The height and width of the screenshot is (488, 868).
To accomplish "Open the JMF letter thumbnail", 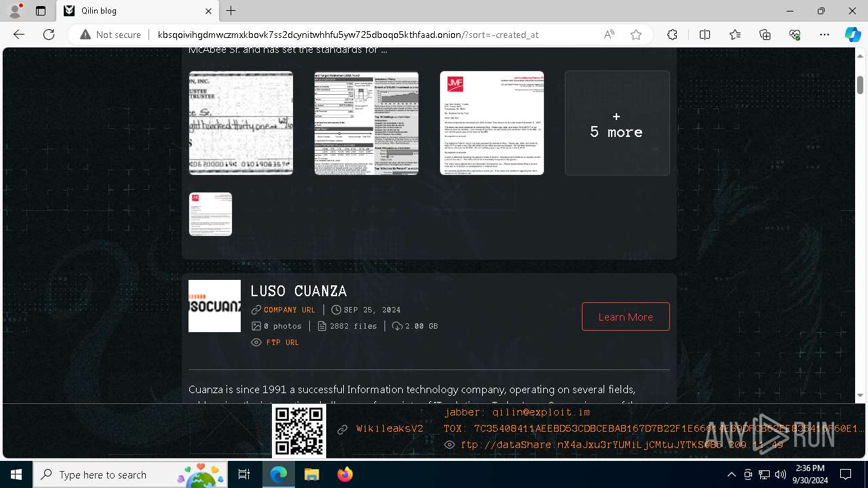I will point(492,123).
